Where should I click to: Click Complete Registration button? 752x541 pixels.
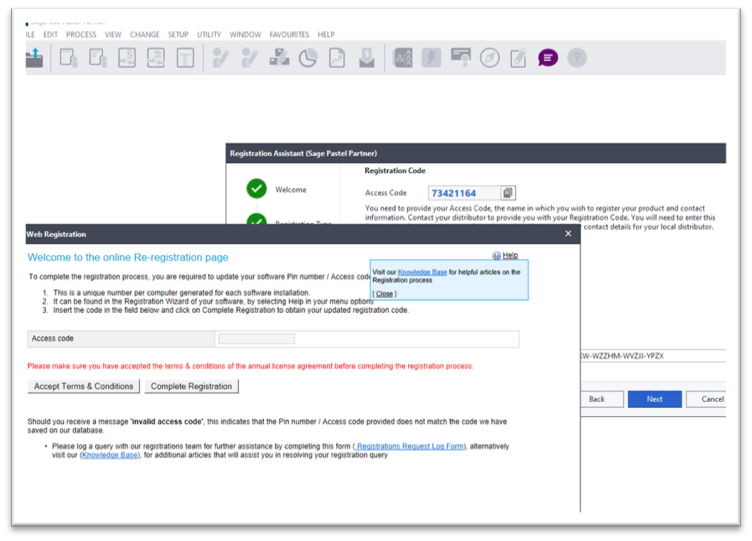tap(191, 386)
